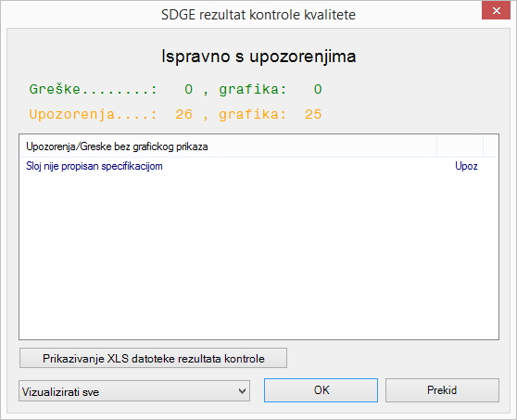Screen dimensions: 517x420
Task: Select the warnings grafika value 25
Action: coord(313,114)
